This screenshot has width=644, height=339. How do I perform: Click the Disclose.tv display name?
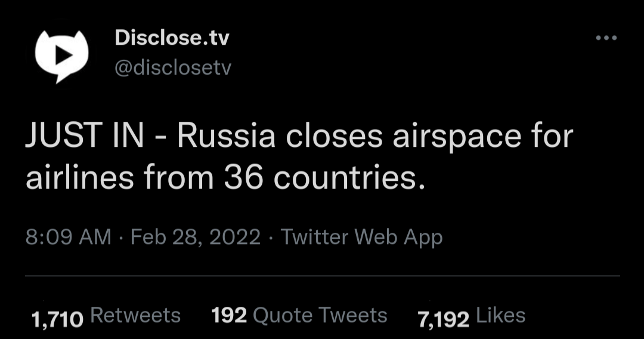172,39
